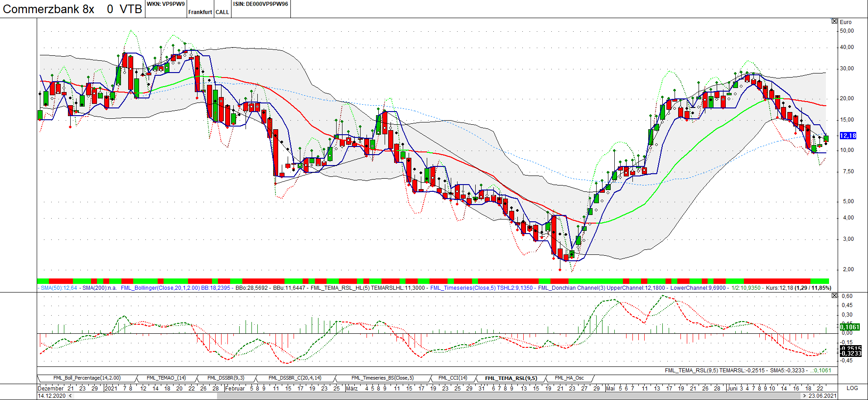Click the 0,60 indicator axis label
Screen dimensions: 868x400
pos(847,296)
